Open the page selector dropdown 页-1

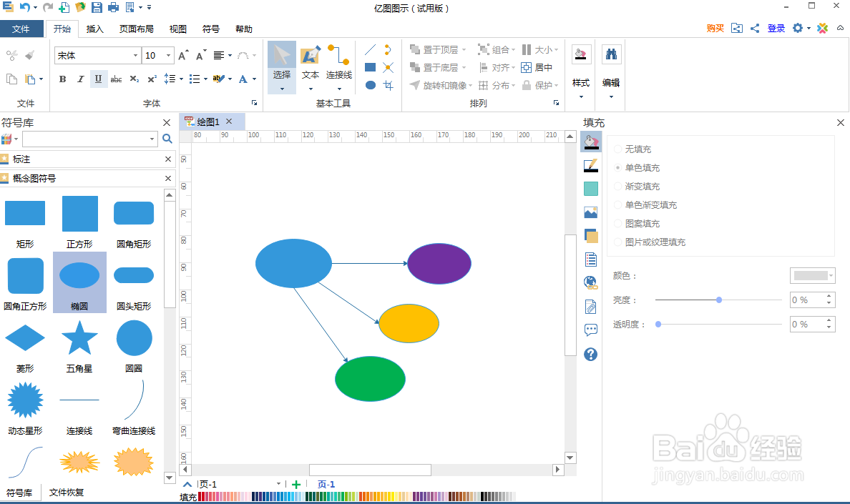click(278, 484)
